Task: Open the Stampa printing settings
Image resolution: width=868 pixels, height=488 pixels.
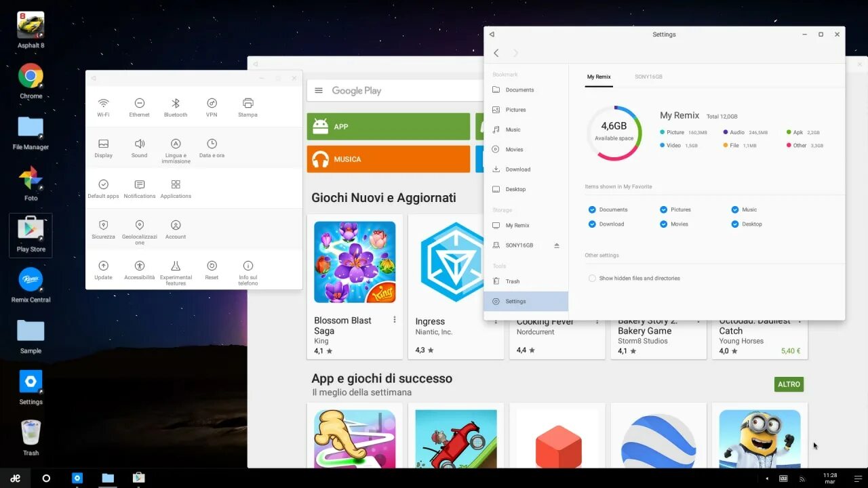Action: (x=247, y=106)
